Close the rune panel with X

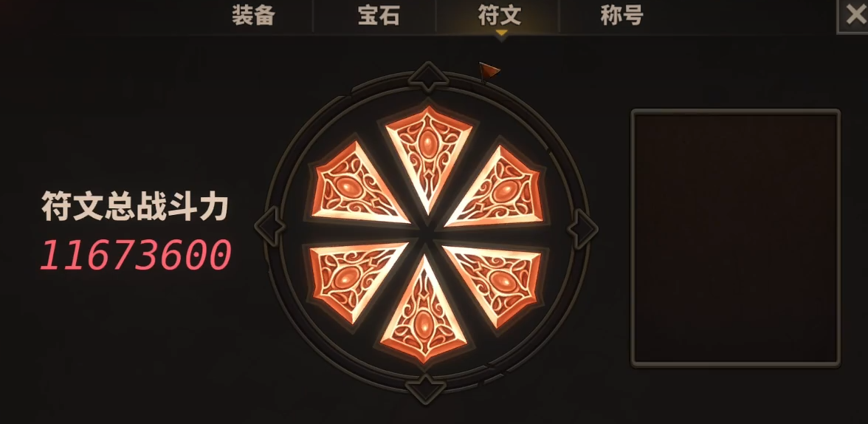(x=855, y=16)
